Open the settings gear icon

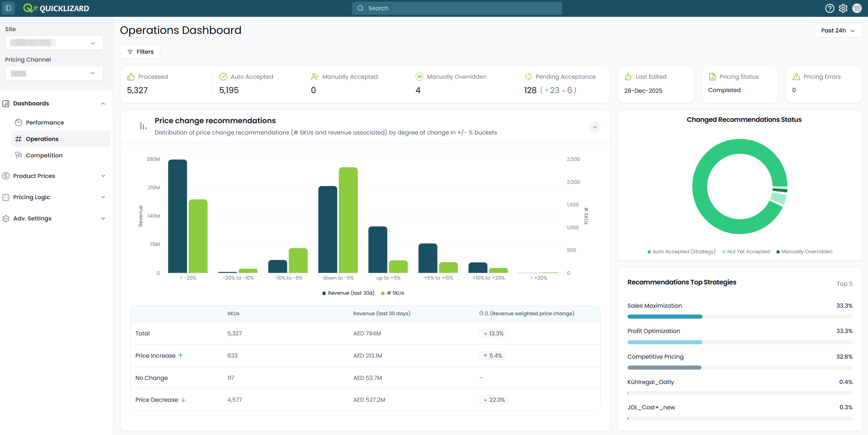tap(843, 8)
